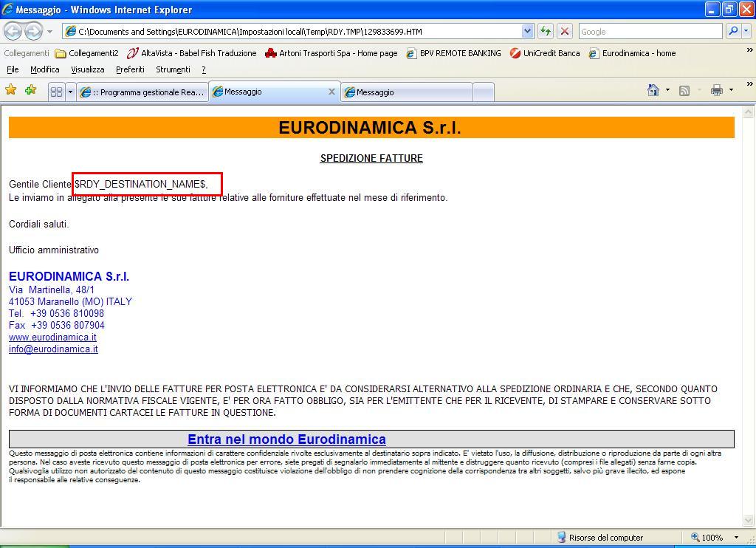Click the SPEDIZIONE FATTURE heading
This screenshot has height=548, width=756.
[x=371, y=158]
